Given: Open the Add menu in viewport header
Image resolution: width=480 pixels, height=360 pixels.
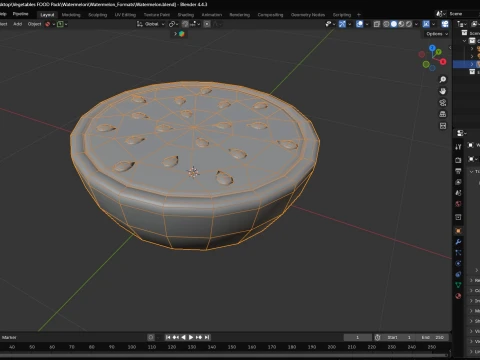Looking at the screenshot, I should (18, 24).
